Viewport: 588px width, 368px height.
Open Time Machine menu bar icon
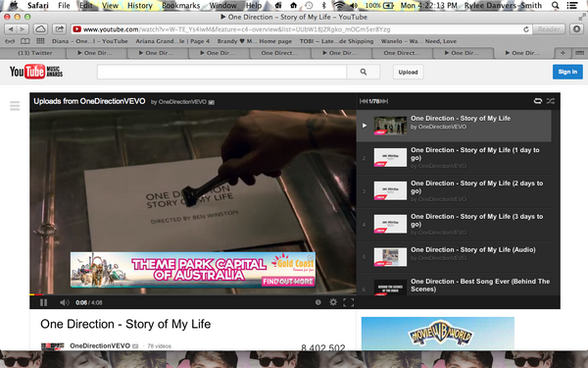(x=309, y=5)
